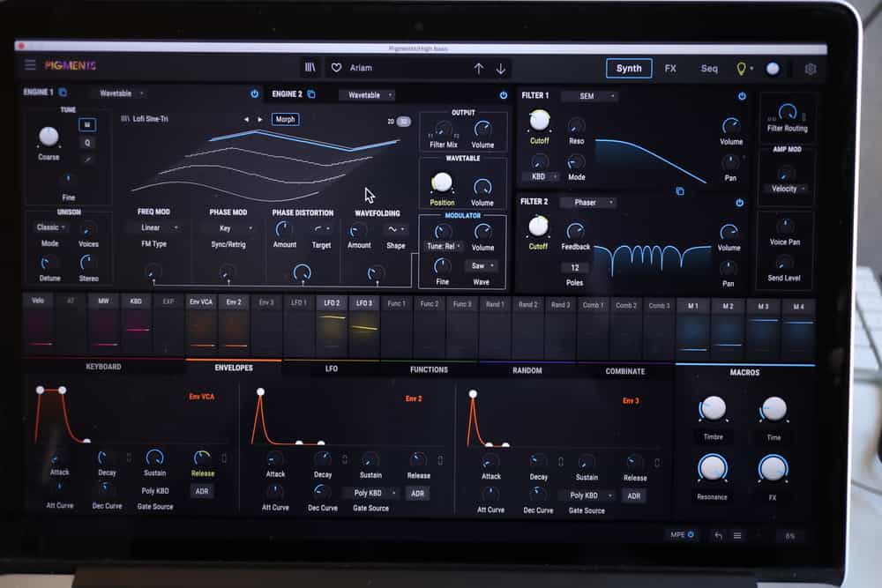Open the Filter 1 SEM type dropdown
Screen dimensions: 882x588
point(589,96)
